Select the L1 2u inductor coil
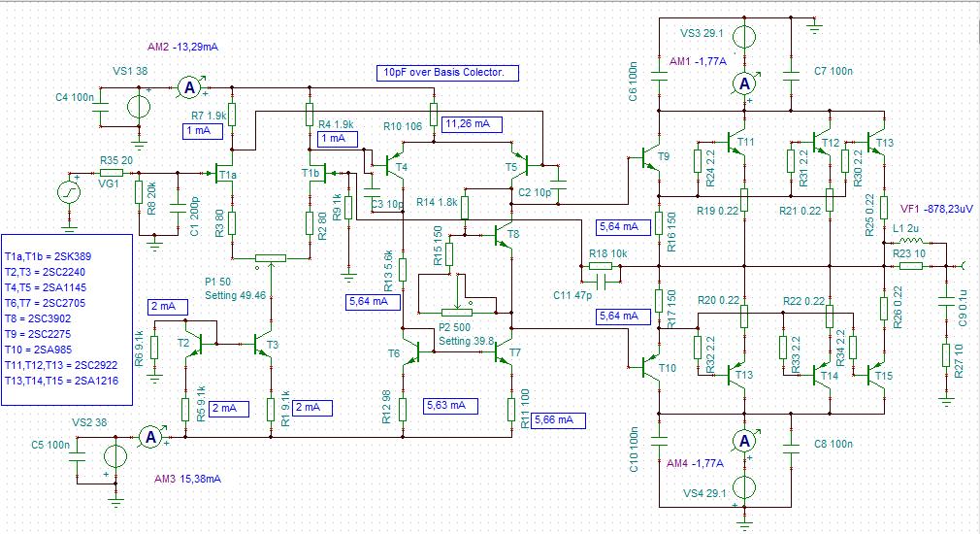The height and width of the screenshot is (534, 980). (909, 242)
